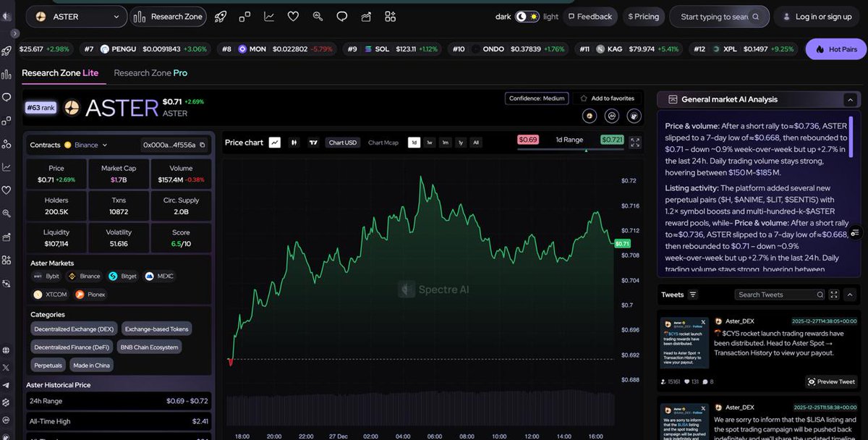Open the chat bubble icon in top toolbar
Screen dimensions: 868x440
(x=342, y=16)
